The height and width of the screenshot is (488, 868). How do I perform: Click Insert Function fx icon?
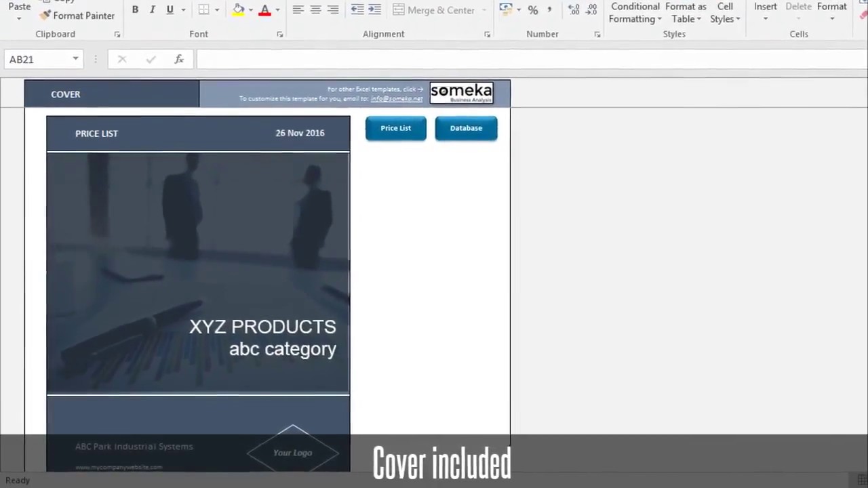tap(179, 59)
